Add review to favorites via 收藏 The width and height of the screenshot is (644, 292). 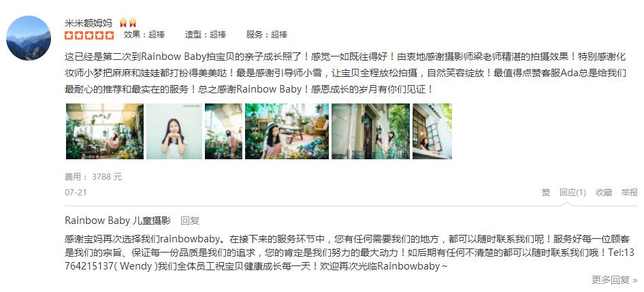point(604,192)
